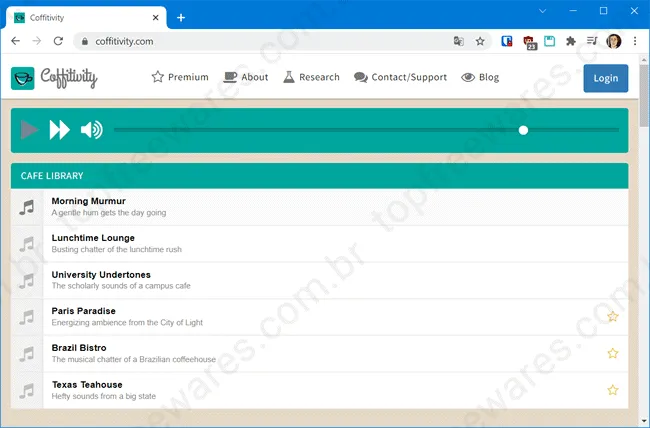This screenshot has width=650, height=428.
Task: Close the Coffitivity browser tab
Action: tap(155, 17)
